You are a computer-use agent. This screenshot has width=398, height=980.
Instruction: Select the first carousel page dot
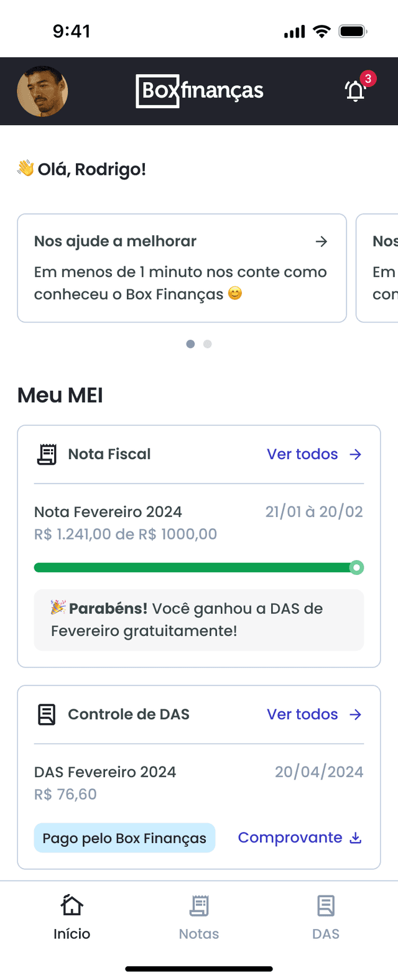pyautogui.click(x=190, y=344)
